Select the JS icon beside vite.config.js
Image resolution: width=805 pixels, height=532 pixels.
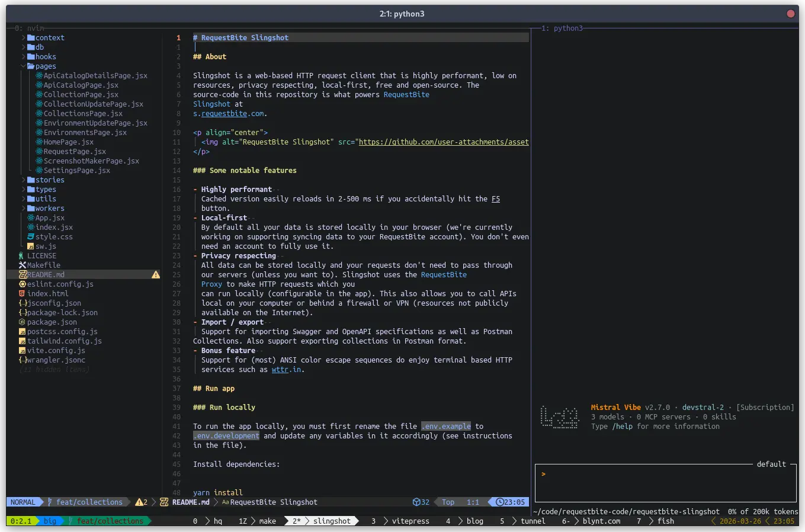pos(21,350)
